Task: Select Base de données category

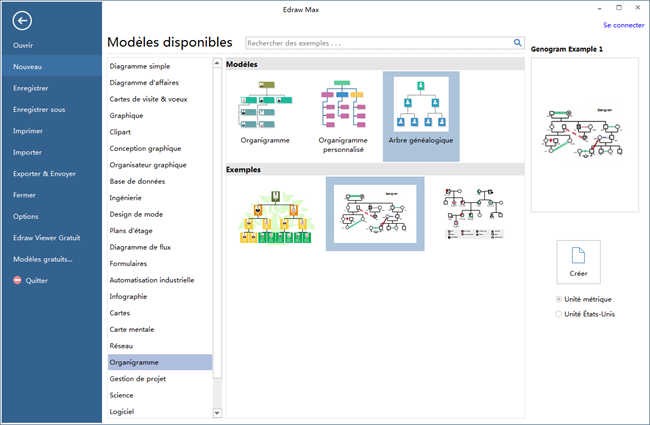Action: (160, 181)
